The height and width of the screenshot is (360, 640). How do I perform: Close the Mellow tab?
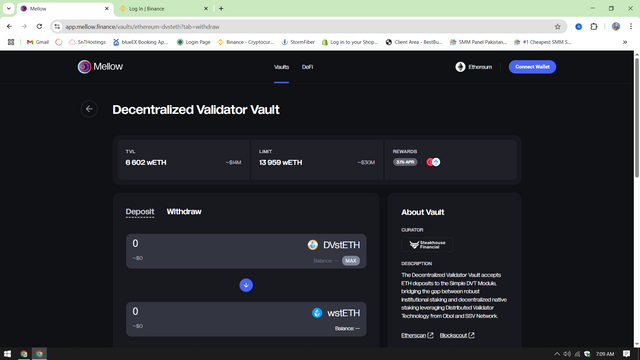coord(107,9)
